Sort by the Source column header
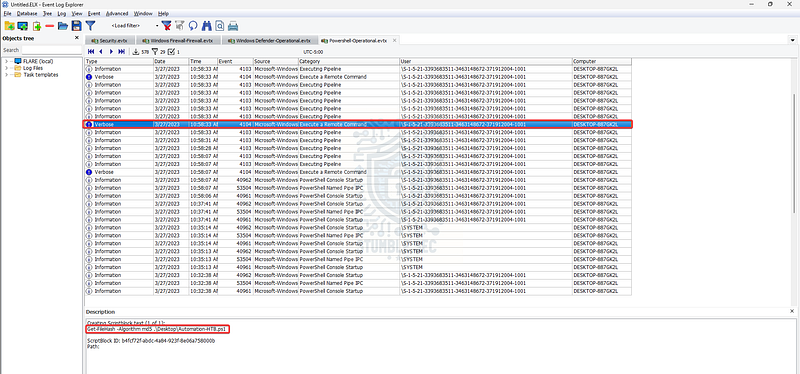 pyautogui.click(x=276, y=61)
